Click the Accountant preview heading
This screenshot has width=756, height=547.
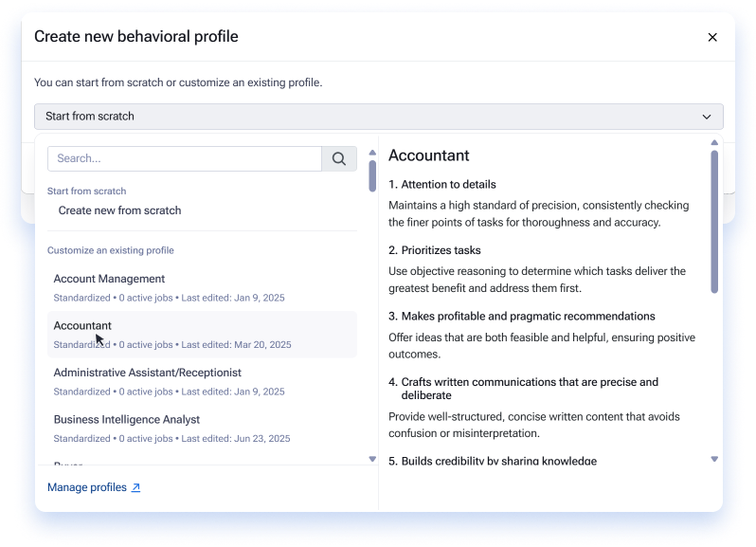pyautogui.click(x=428, y=155)
